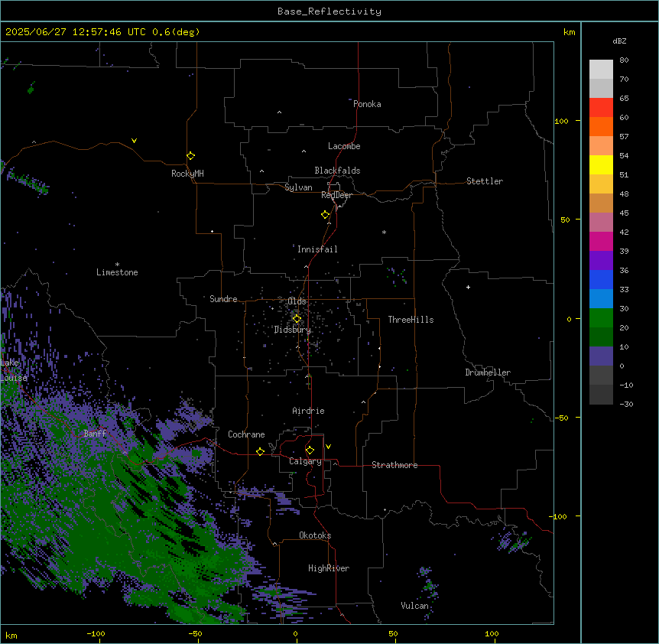Click the white asterisk marker northeast of Innisfail
659x644 pixels.
pyautogui.click(x=384, y=232)
